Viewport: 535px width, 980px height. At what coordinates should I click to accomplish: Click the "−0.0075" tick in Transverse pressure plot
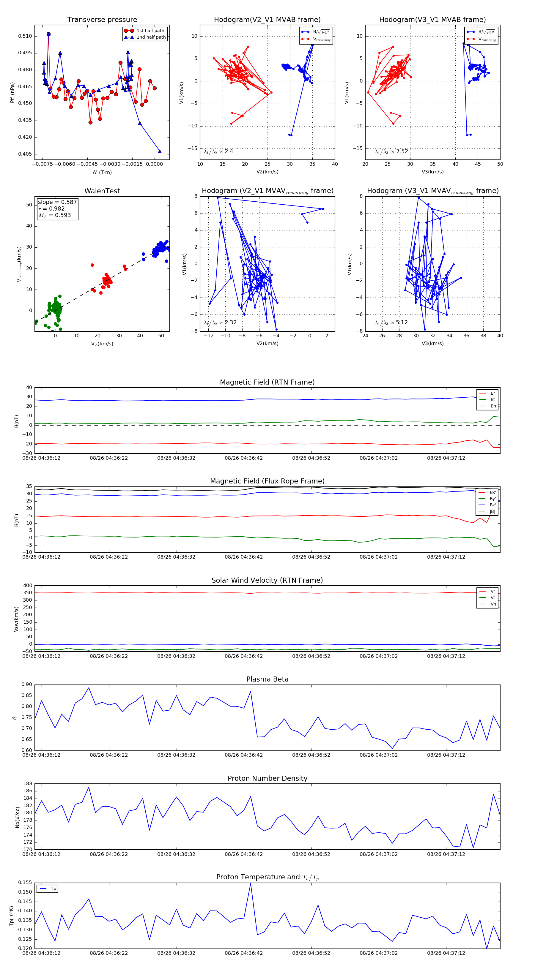tap(42, 164)
